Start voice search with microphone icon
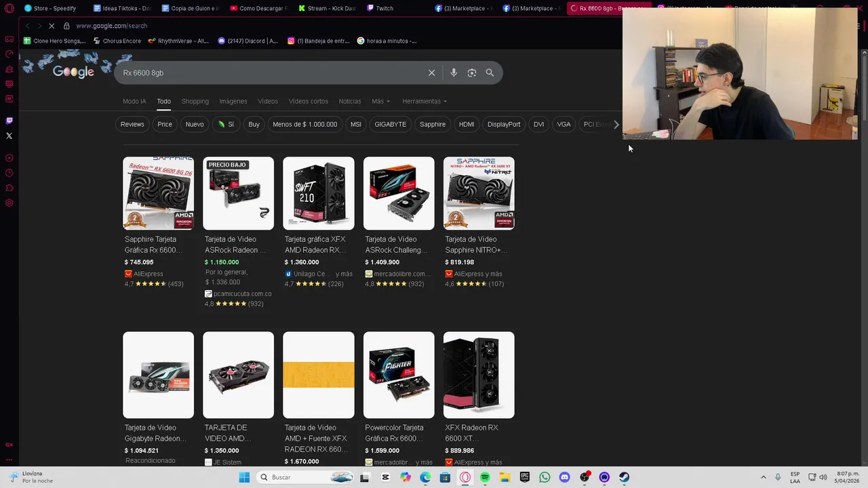The height and width of the screenshot is (488, 868). pos(454,73)
